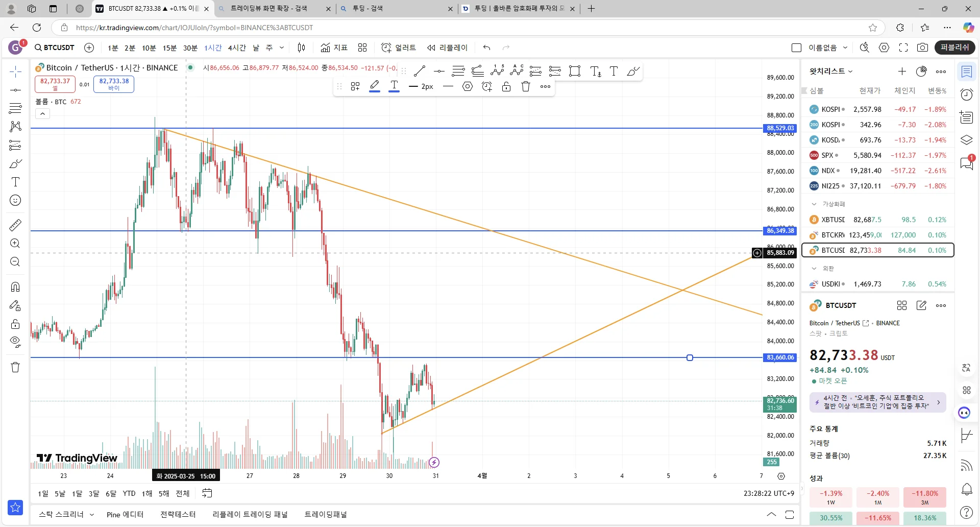Open the 왓치리스트 dropdown

point(831,71)
